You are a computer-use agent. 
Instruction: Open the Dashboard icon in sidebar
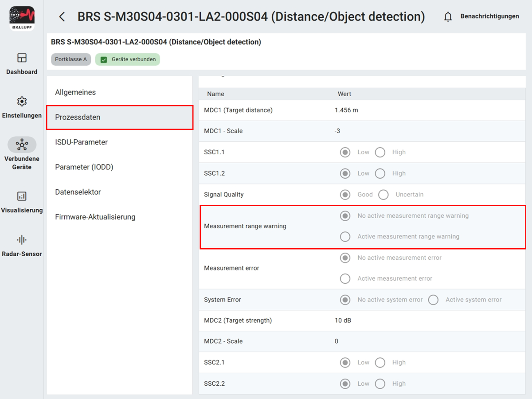(x=22, y=58)
